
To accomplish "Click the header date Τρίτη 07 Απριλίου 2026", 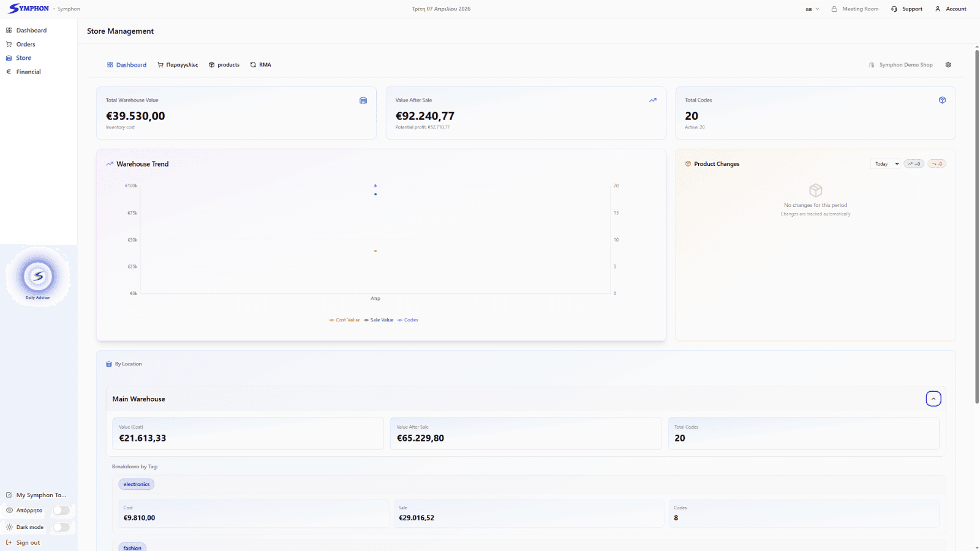I will [441, 9].
